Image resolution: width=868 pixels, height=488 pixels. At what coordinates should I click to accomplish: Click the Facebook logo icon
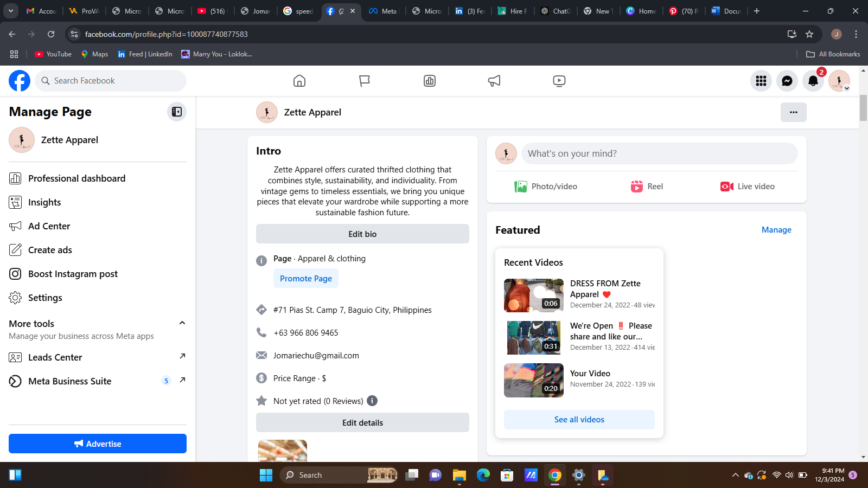tap(20, 81)
